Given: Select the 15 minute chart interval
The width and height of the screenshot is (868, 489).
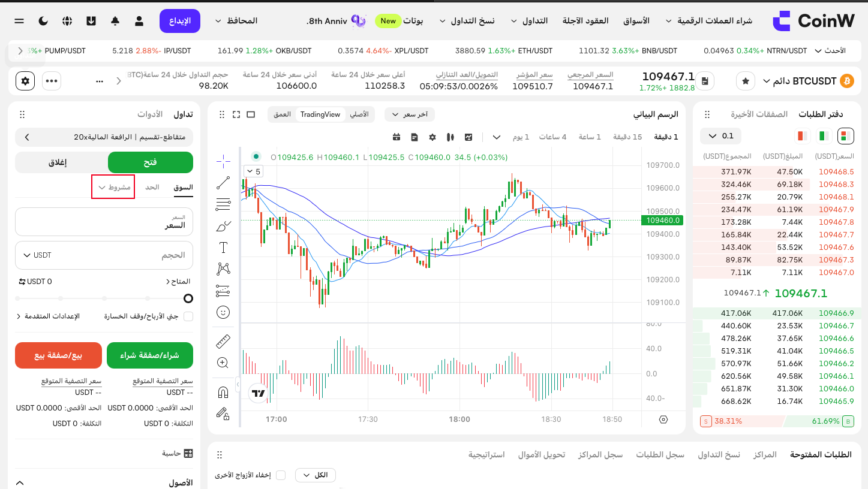Looking at the screenshot, I should pos(627,137).
